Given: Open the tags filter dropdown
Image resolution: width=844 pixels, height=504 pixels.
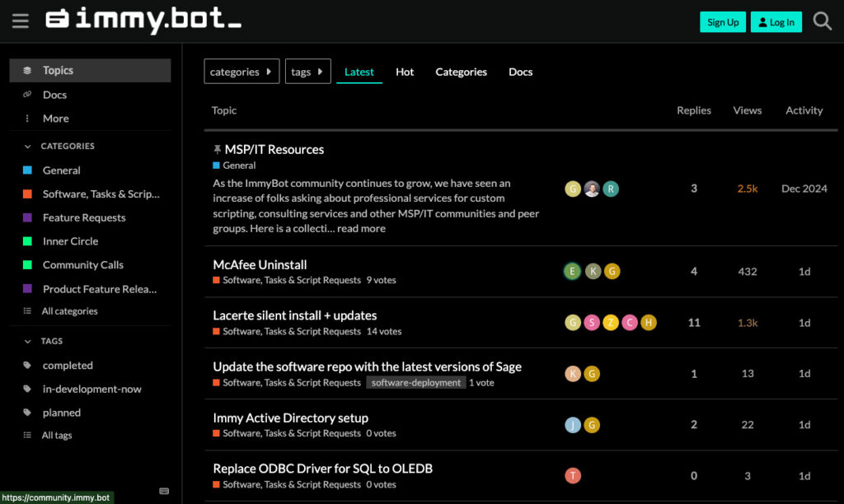Looking at the screenshot, I should (307, 72).
